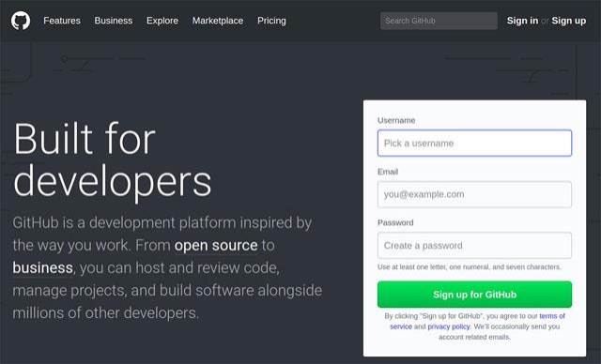Click the GitHub Octocat logo
This screenshot has width=601, height=364.
21,21
